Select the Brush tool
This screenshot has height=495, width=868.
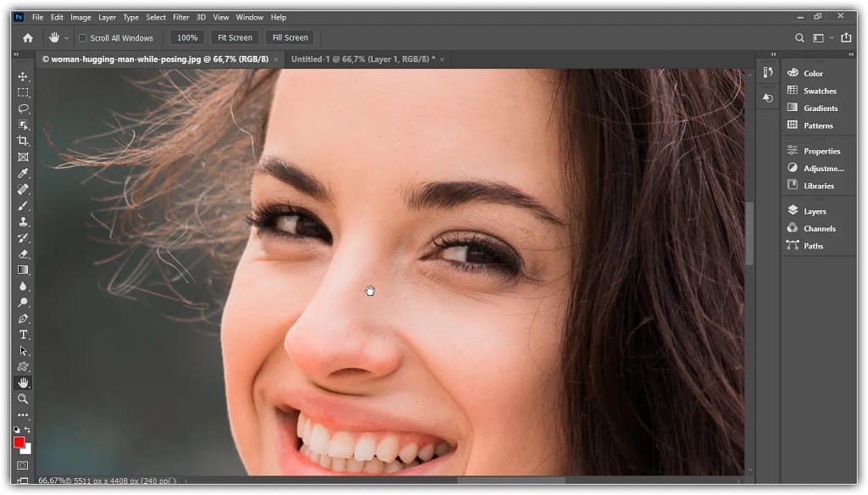tap(23, 205)
